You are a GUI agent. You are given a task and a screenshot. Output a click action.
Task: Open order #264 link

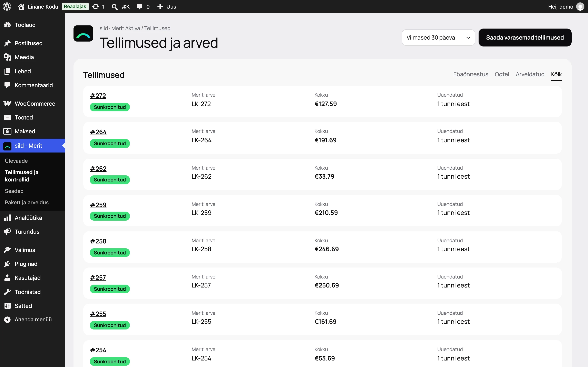pyautogui.click(x=98, y=132)
